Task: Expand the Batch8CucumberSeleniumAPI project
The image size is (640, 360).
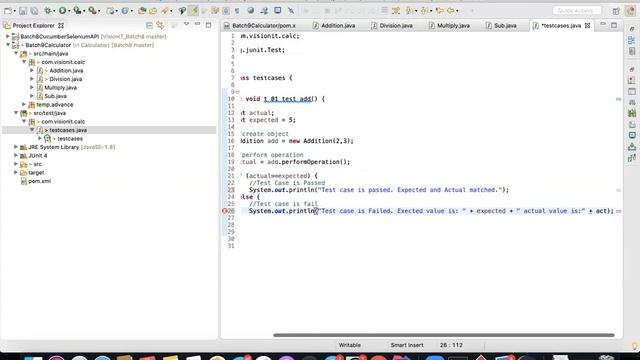Action: [7, 36]
